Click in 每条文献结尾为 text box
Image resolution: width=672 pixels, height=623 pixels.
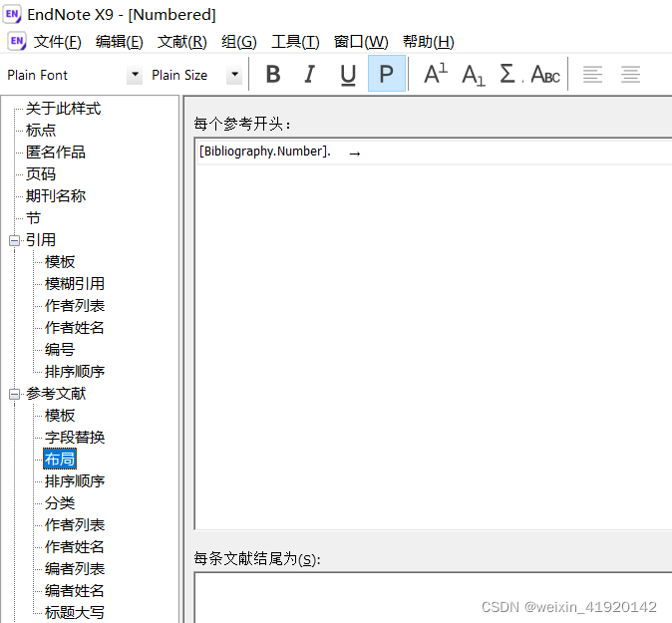pyautogui.click(x=434, y=598)
